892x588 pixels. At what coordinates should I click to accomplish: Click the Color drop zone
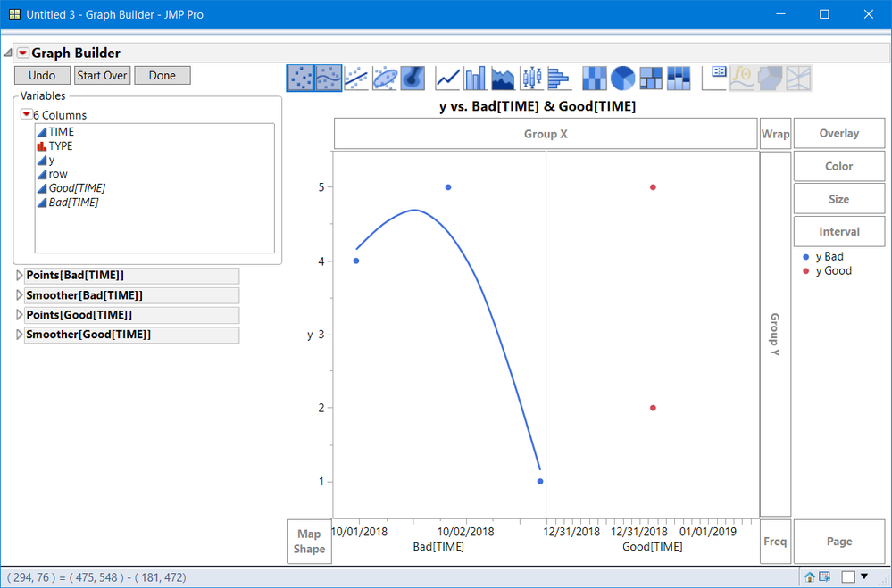(x=839, y=166)
